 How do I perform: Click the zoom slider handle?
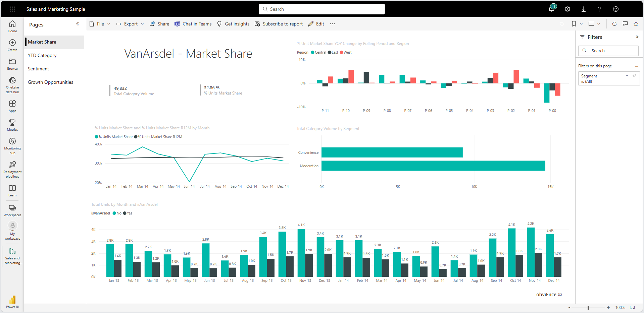(x=588, y=308)
